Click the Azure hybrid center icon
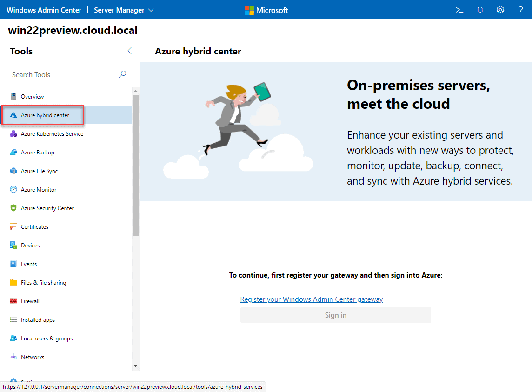The width and height of the screenshot is (532, 392). 13,115
